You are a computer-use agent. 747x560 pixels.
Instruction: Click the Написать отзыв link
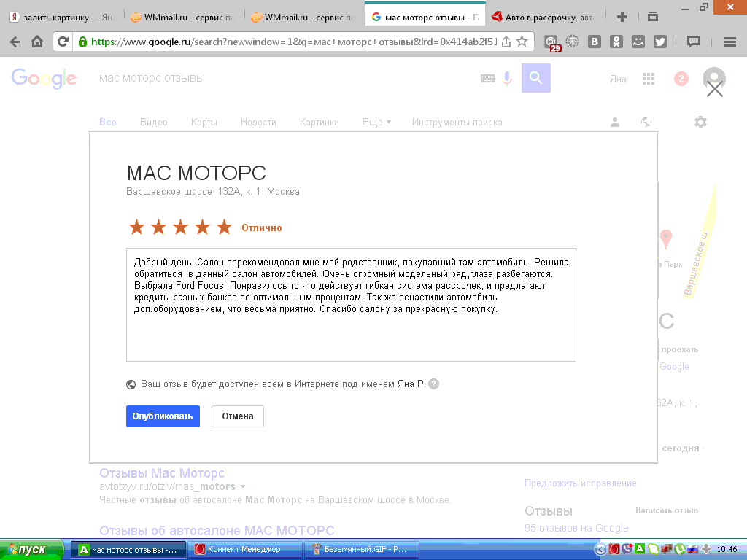[x=667, y=510]
